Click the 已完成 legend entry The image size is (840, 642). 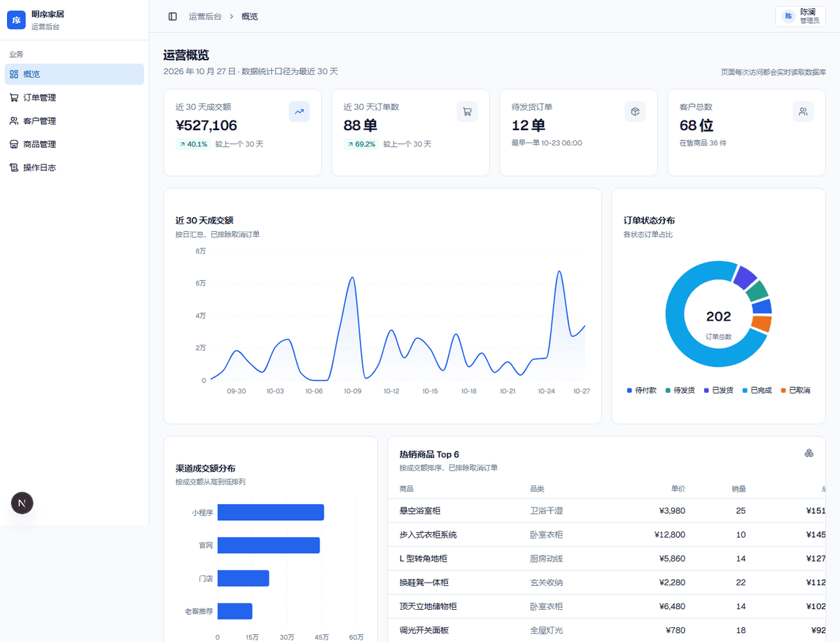point(757,390)
